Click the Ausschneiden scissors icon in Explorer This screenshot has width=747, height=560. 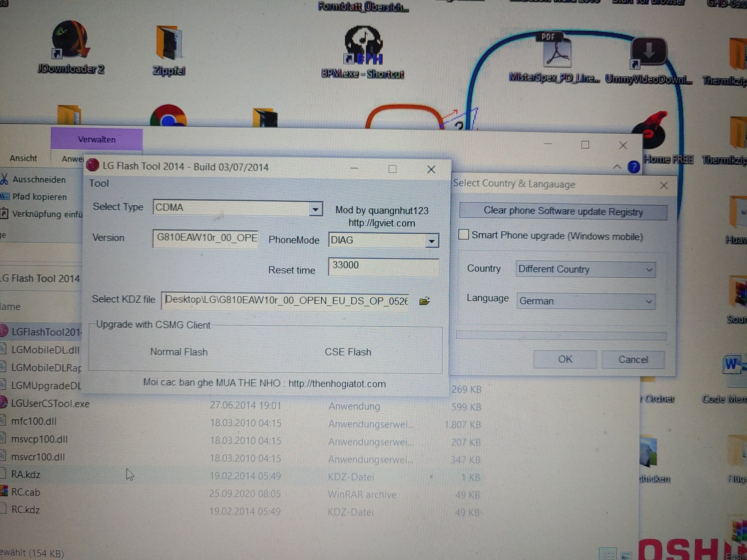5,179
